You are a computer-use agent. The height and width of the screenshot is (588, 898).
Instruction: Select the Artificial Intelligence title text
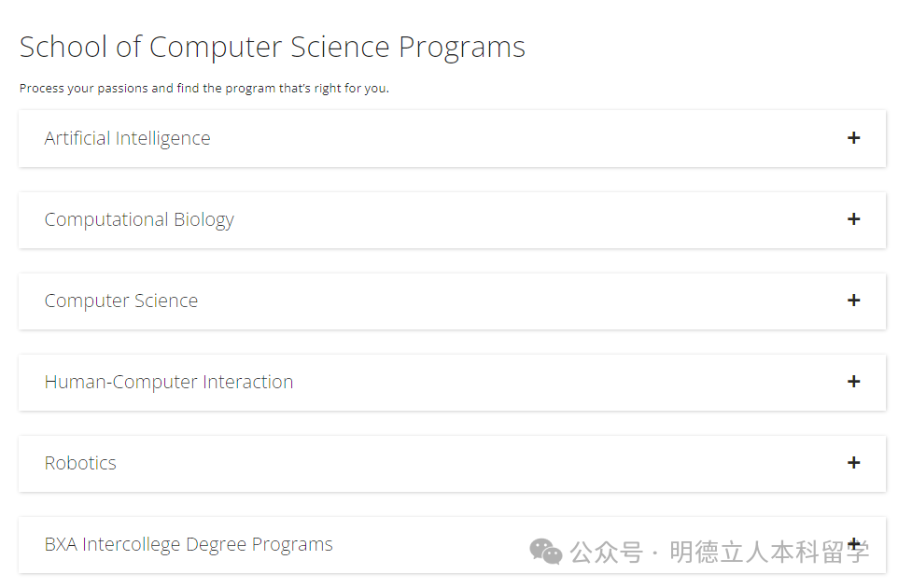tap(127, 138)
